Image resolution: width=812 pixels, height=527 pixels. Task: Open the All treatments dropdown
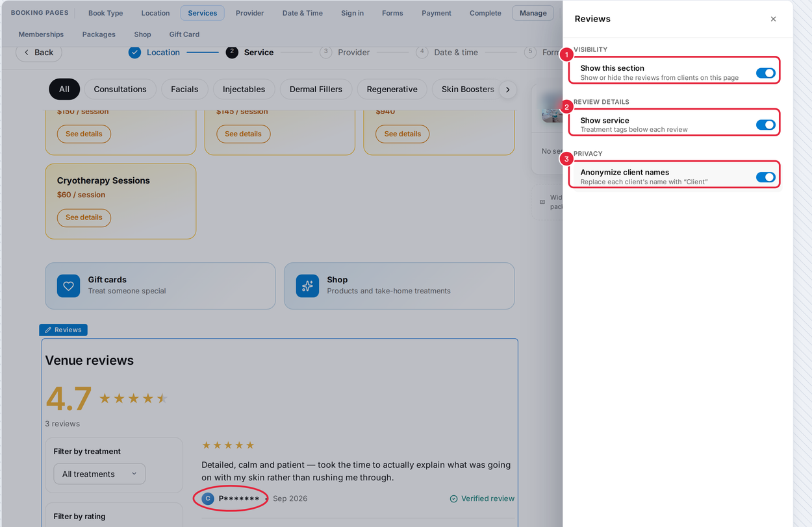(x=99, y=474)
